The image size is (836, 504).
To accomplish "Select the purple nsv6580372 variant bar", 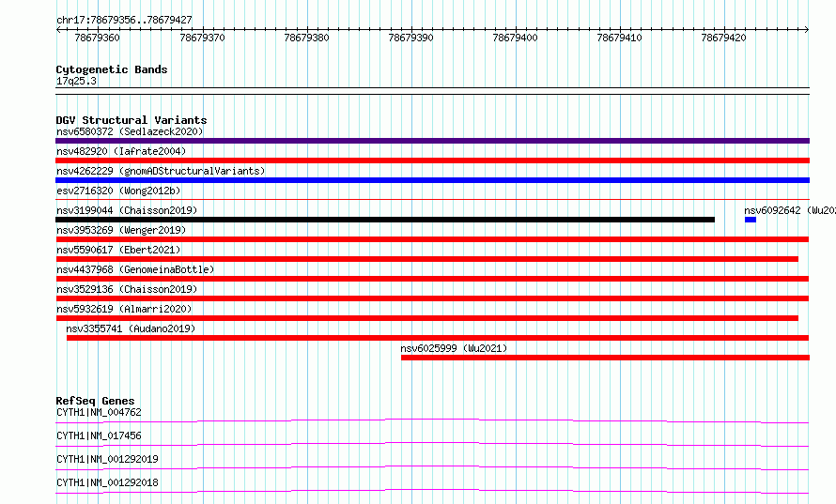I will point(432,141).
